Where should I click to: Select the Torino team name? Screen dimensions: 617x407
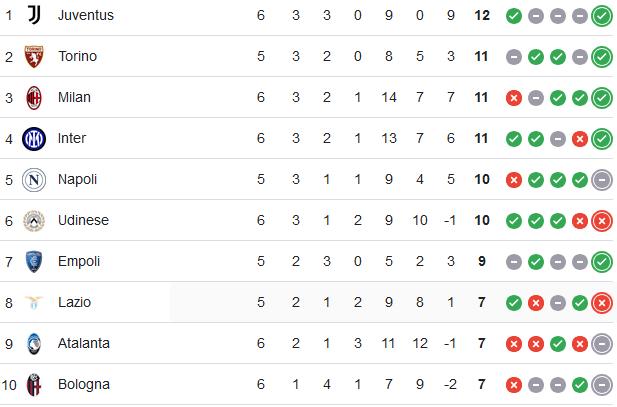(78, 56)
